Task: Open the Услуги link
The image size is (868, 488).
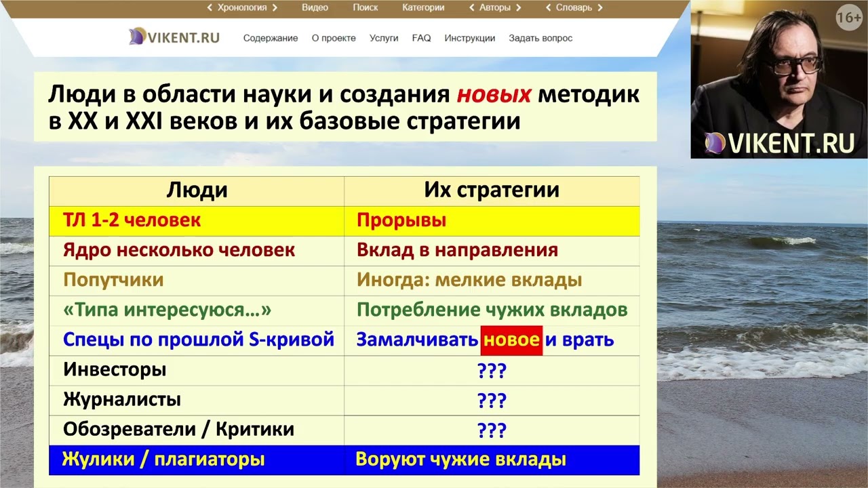Action: pyautogui.click(x=384, y=39)
